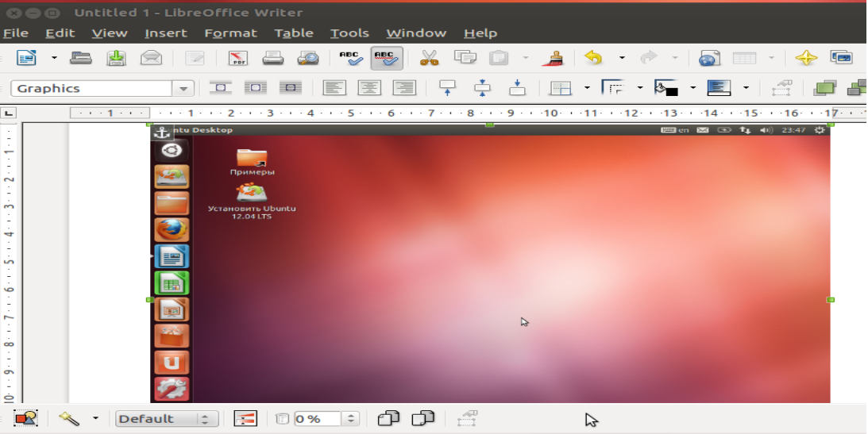Insert a Table with table icon
The image size is (868, 434).
[744, 57]
